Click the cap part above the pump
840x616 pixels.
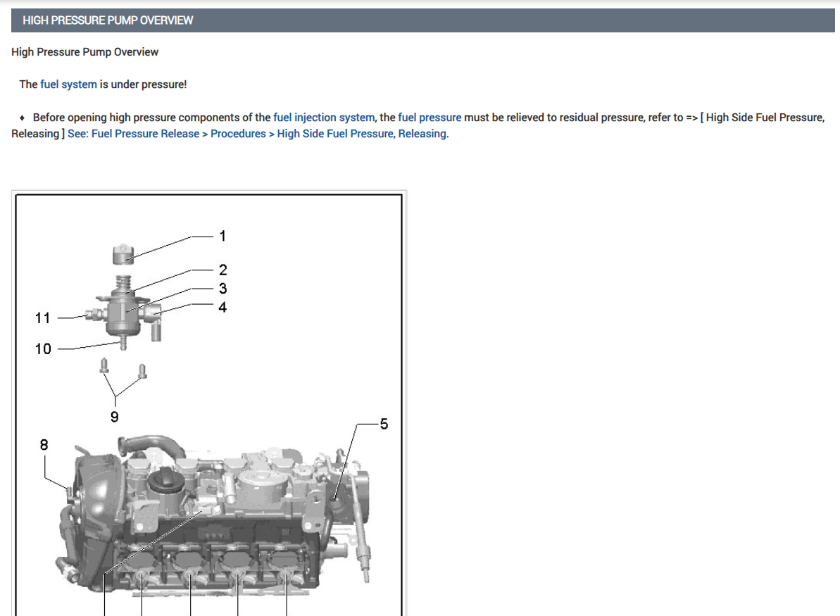click(123, 254)
